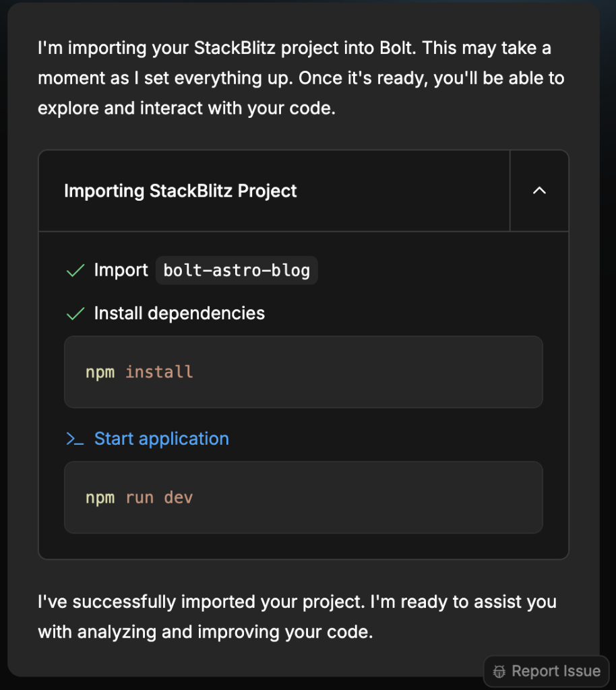Click npm in the run dev command
616x690 pixels.
[100, 498]
